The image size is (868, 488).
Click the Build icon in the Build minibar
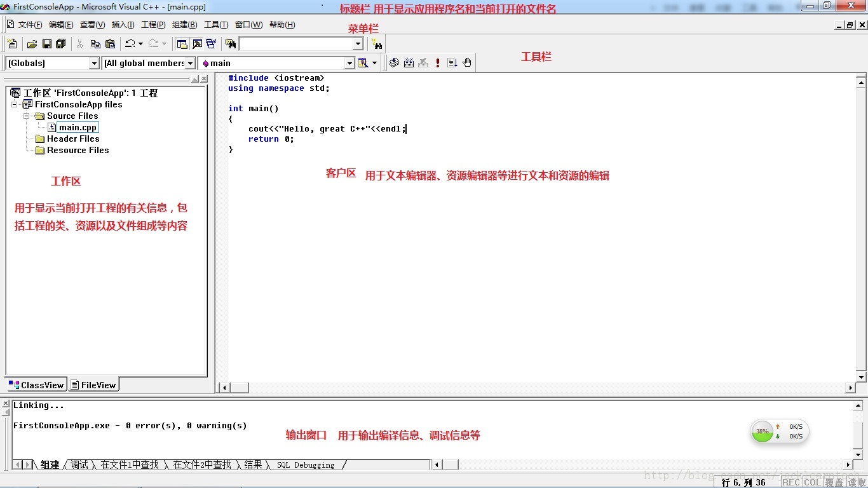[x=409, y=62]
